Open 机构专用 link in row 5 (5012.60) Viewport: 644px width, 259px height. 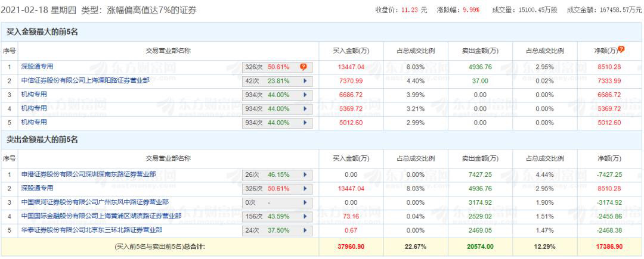click(33, 122)
